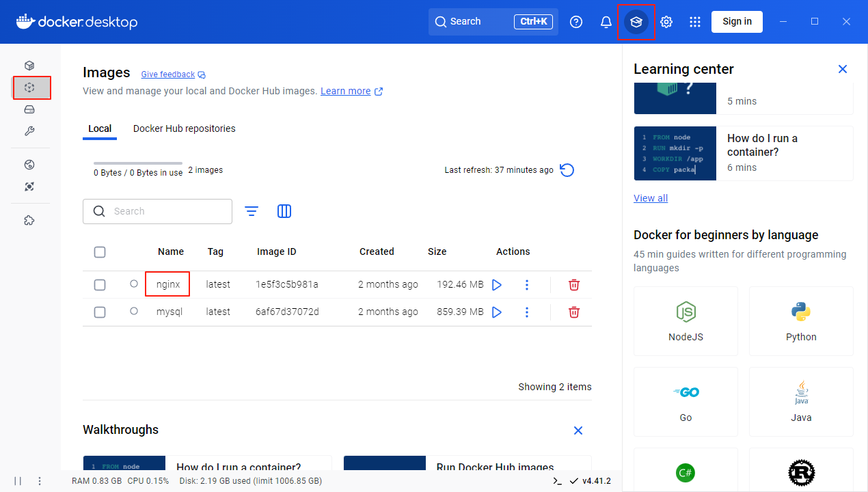Screen dimensions: 868x492
Task: Open the help question mark icon
Action: [576, 22]
